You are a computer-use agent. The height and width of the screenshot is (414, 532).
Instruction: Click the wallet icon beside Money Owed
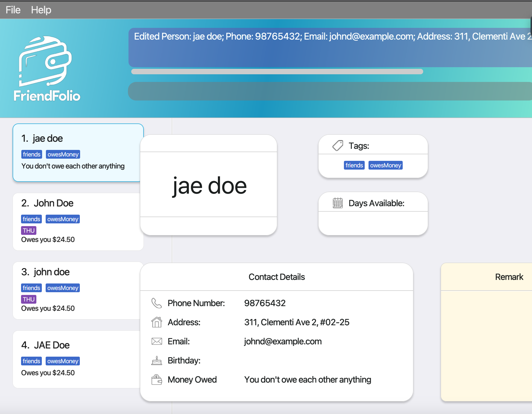(157, 380)
